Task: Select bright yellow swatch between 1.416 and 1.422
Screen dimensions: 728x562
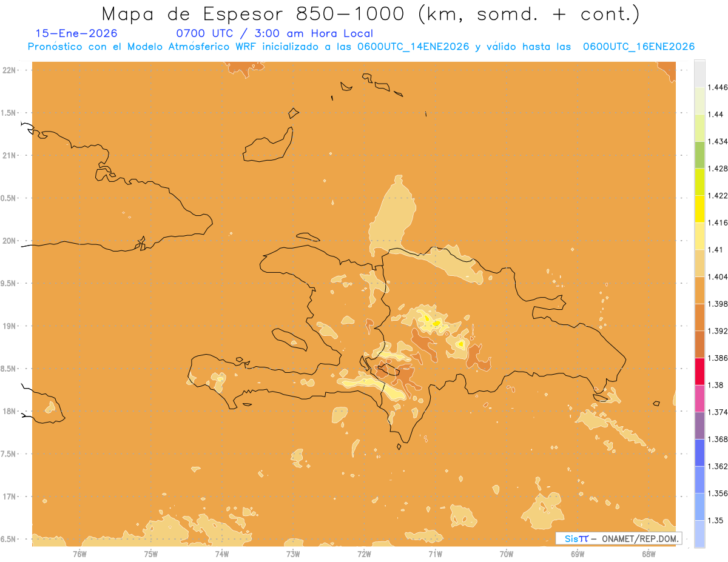Action: [699, 209]
